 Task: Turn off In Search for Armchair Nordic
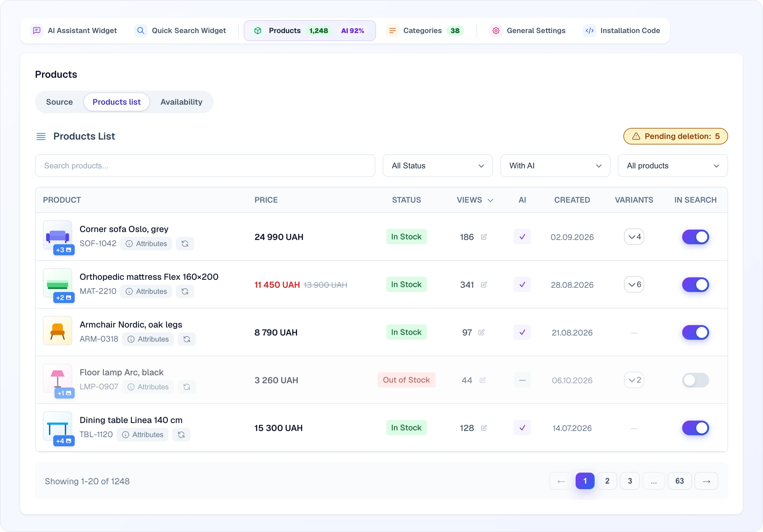696,332
